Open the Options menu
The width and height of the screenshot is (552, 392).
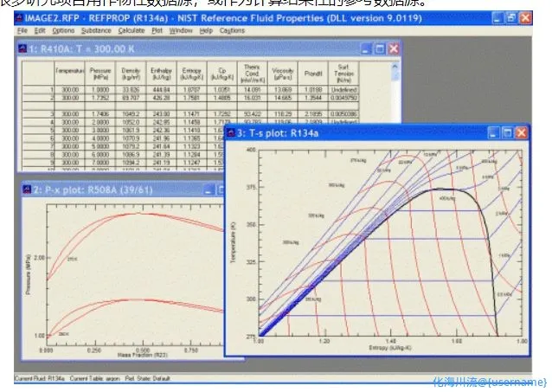[62, 30]
